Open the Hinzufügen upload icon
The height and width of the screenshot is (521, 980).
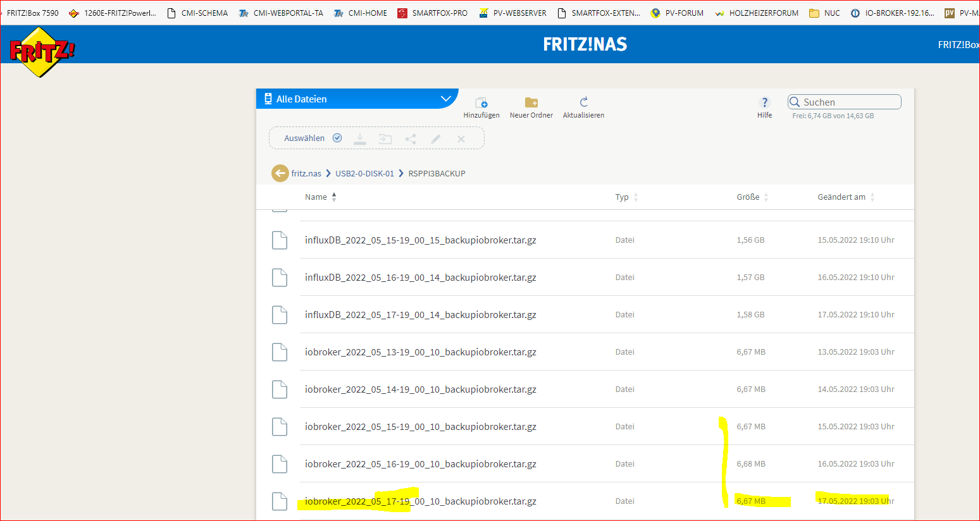click(481, 102)
